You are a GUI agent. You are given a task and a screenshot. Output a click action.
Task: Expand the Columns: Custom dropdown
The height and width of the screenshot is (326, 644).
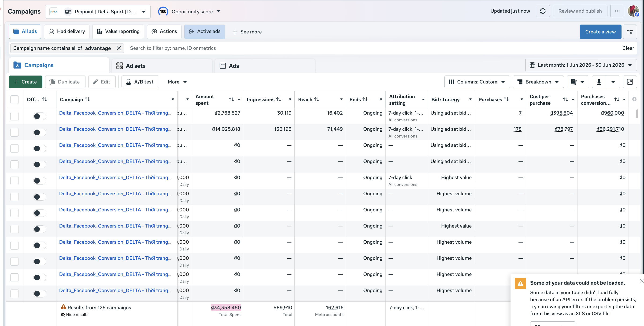click(477, 82)
